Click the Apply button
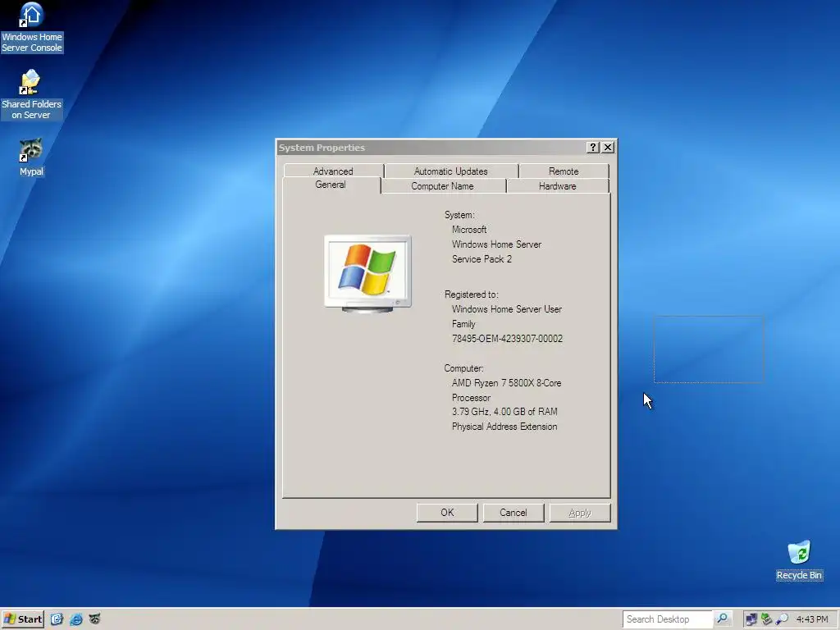 pyautogui.click(x=580, y=513)
